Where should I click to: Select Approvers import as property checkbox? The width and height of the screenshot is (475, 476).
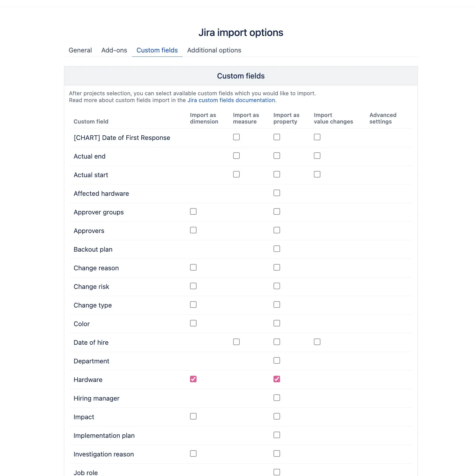[277, 230]
